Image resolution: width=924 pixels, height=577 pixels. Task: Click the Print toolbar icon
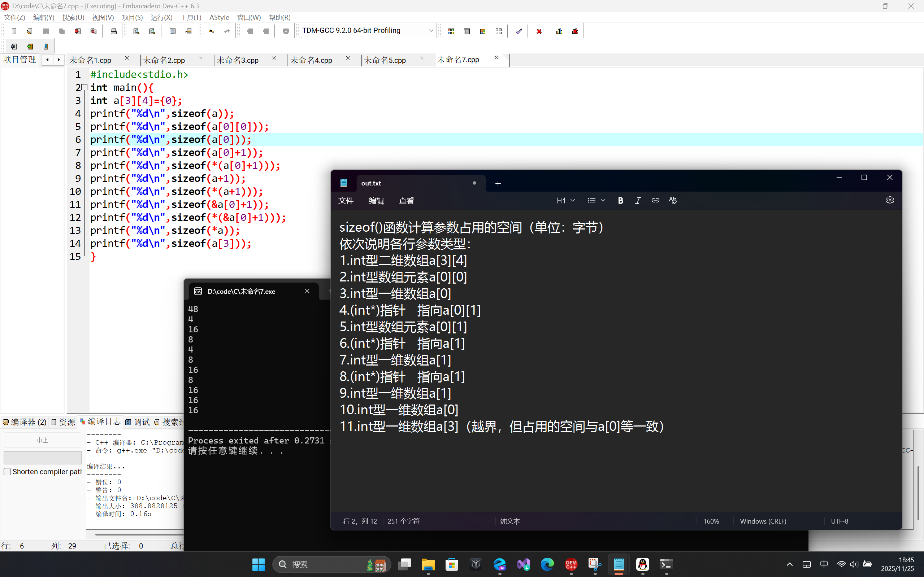(113, 31)
